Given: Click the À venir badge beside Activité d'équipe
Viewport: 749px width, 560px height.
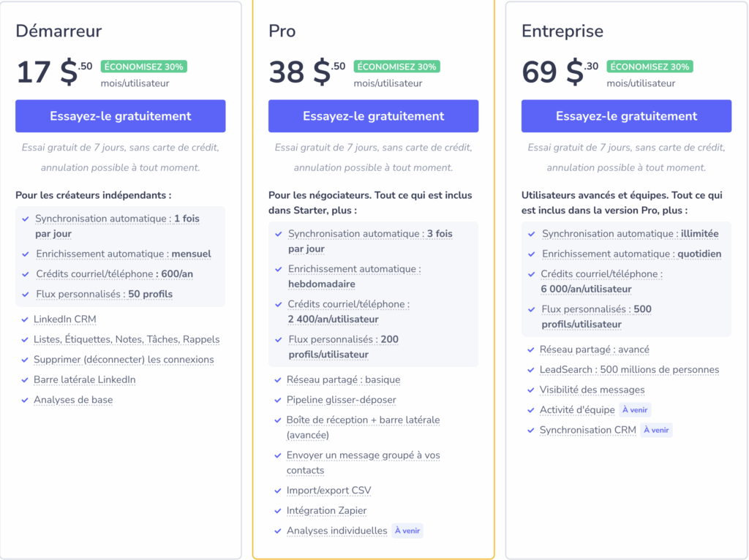Looking at the screenshot, I should (x=635, y=410).
